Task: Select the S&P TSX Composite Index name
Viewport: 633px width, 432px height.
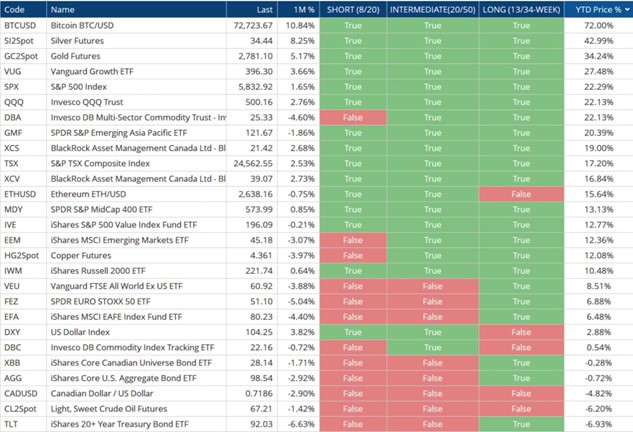Action: coord(136,164)
